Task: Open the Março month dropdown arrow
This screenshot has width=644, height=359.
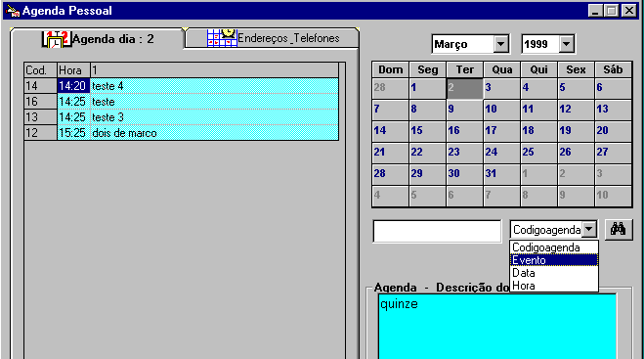Action: [500, 44]
